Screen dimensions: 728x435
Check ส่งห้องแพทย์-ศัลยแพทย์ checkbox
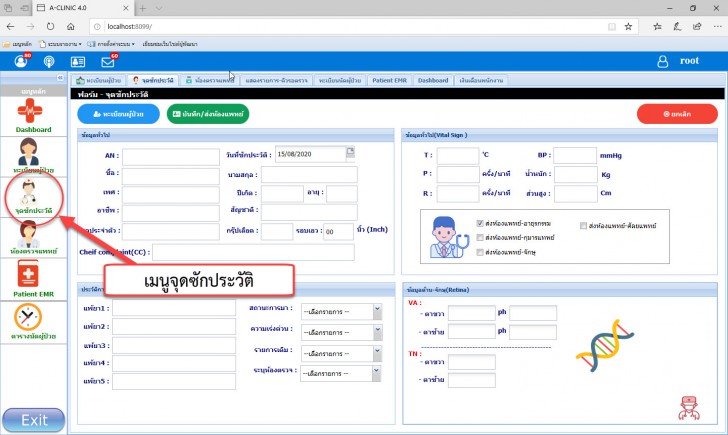click(583, 226)
